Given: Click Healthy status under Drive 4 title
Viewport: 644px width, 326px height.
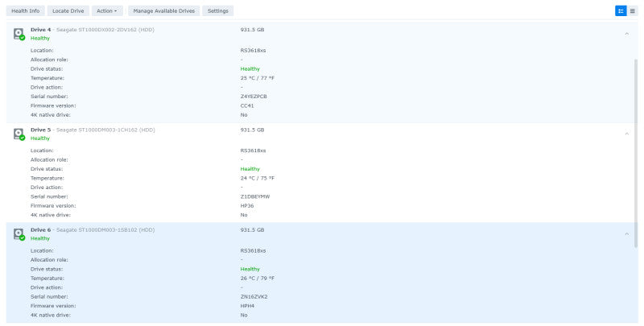Looking at the screenshot, I should pos(39,38).
